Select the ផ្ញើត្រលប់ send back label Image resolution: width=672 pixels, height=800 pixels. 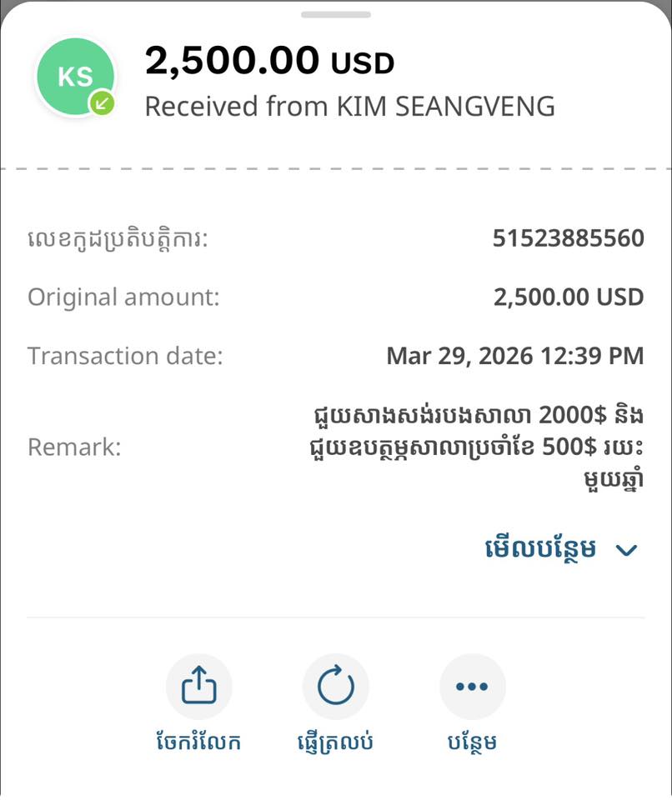pos(335,742)
